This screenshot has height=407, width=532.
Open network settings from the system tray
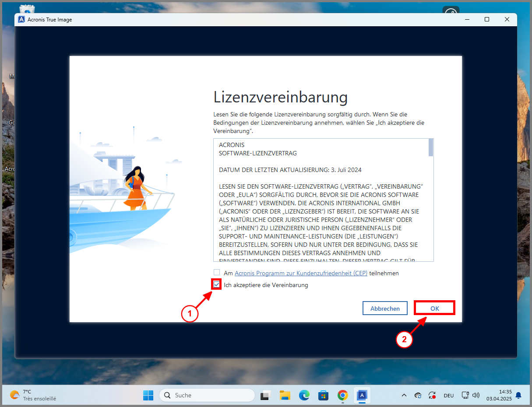[x=465, y=395]
